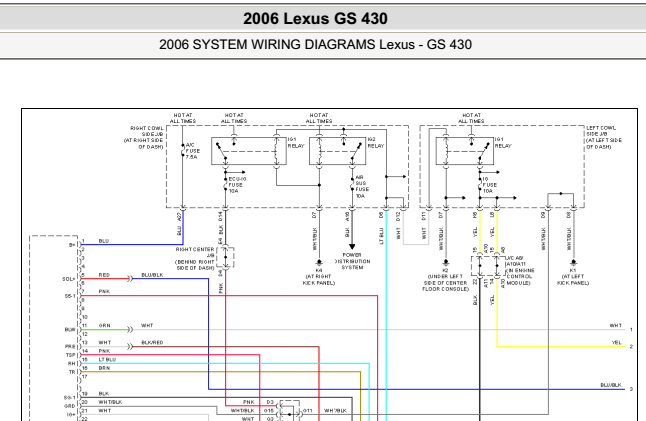Click the "RIGHT CENTER J/B" label
The width and height of the screenshot is (646, 421).
click(x=195, y=259)
